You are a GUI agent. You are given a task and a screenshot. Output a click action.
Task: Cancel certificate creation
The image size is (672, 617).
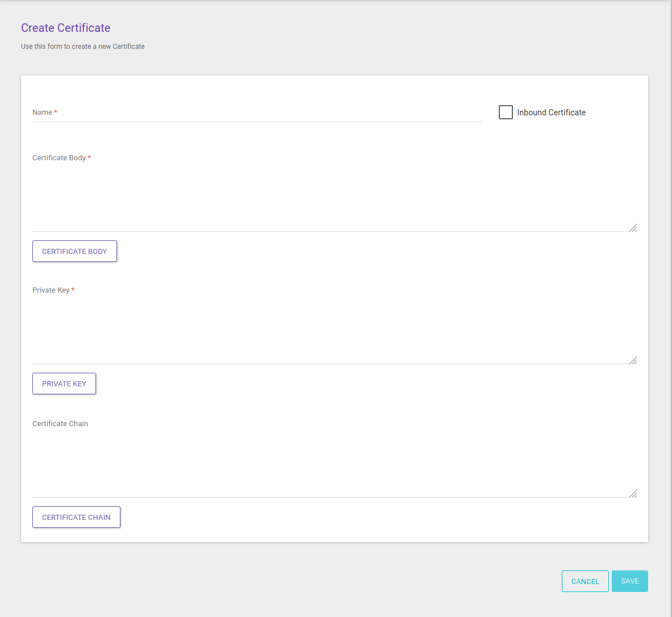pyautogui.click(x=585, y=581)
